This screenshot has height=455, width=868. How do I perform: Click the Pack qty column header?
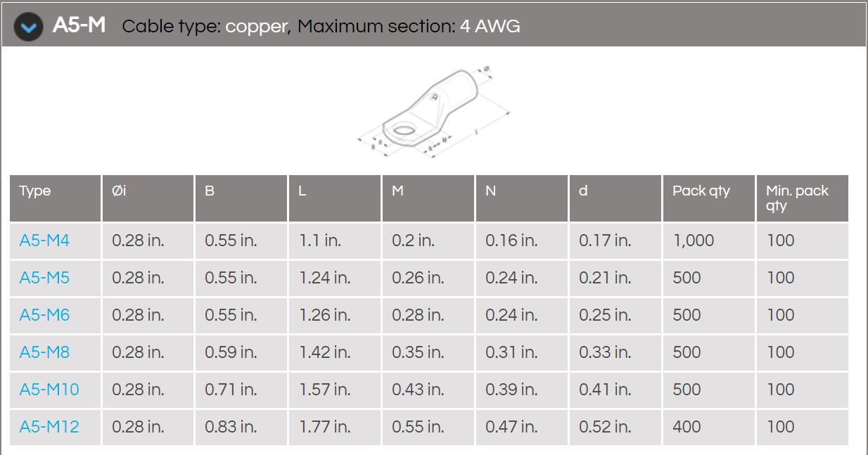(x=709, y=198)
